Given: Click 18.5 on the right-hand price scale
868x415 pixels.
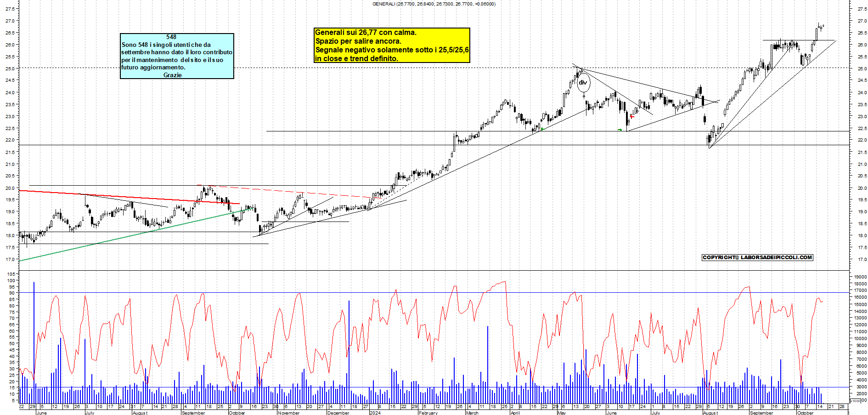Looking at the screenshot, I should click(x=862, y=223).
